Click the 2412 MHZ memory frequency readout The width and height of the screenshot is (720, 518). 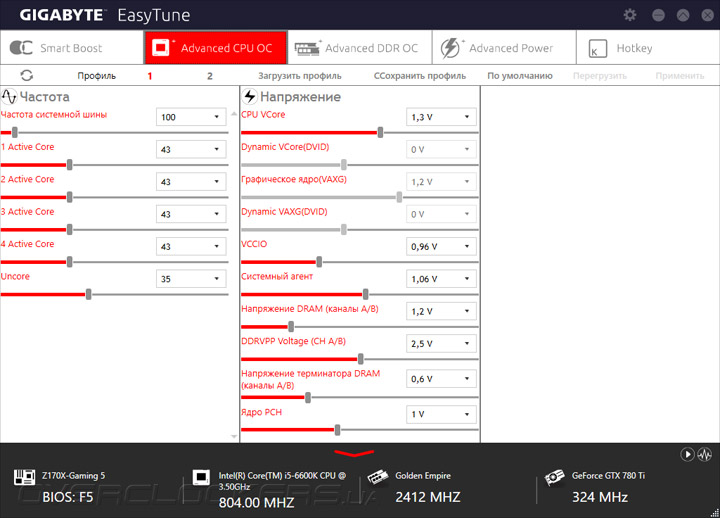pos(428,497)
